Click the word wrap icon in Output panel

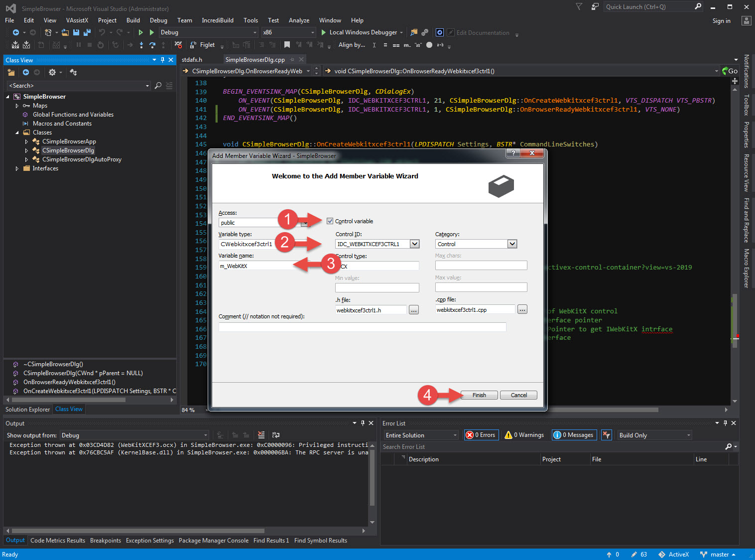(276, 435)
